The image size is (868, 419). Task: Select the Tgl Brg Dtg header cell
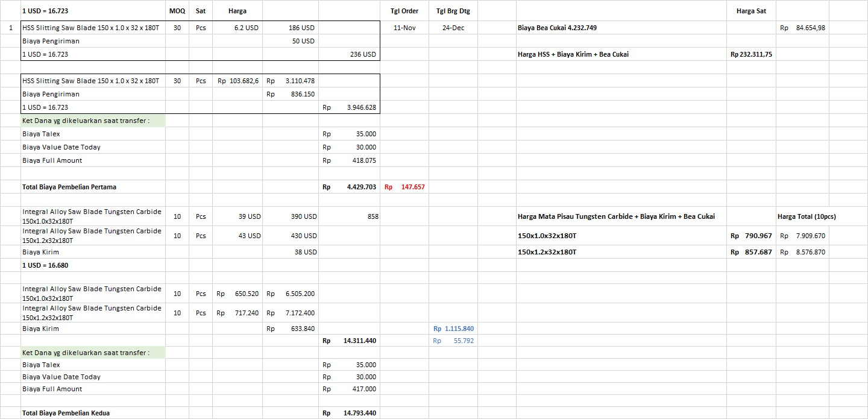453,11
